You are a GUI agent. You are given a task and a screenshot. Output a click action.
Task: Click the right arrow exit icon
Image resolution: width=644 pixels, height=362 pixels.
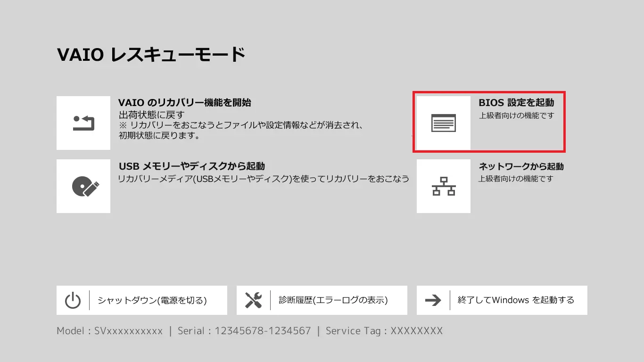pyautogui.click(x=433, y=300)
